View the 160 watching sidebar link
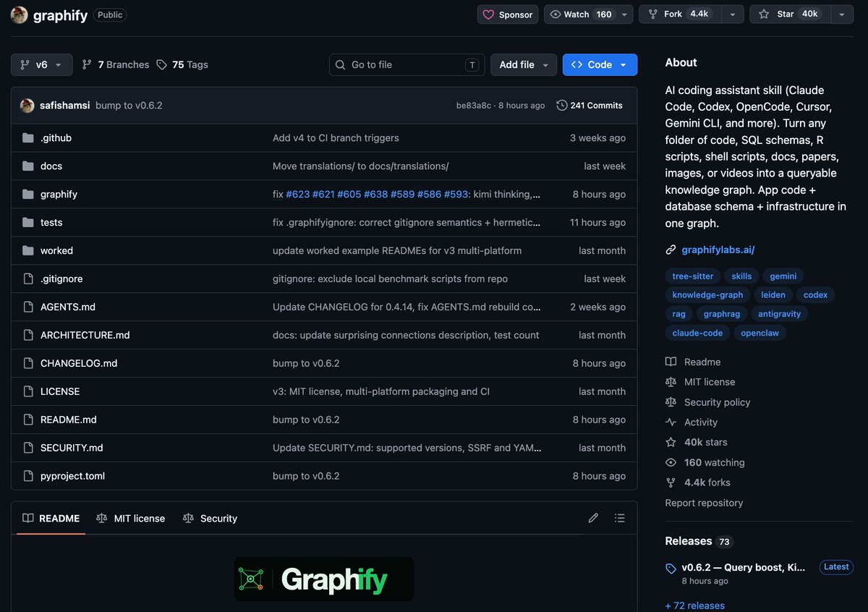Screen dimensions: 868x612 [x=705, y=462]
